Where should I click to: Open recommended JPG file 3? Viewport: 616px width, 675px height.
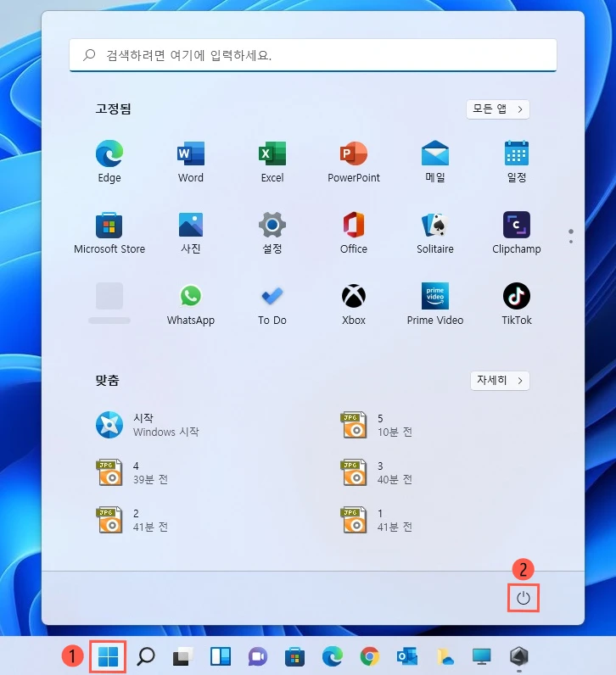point(377,472)
